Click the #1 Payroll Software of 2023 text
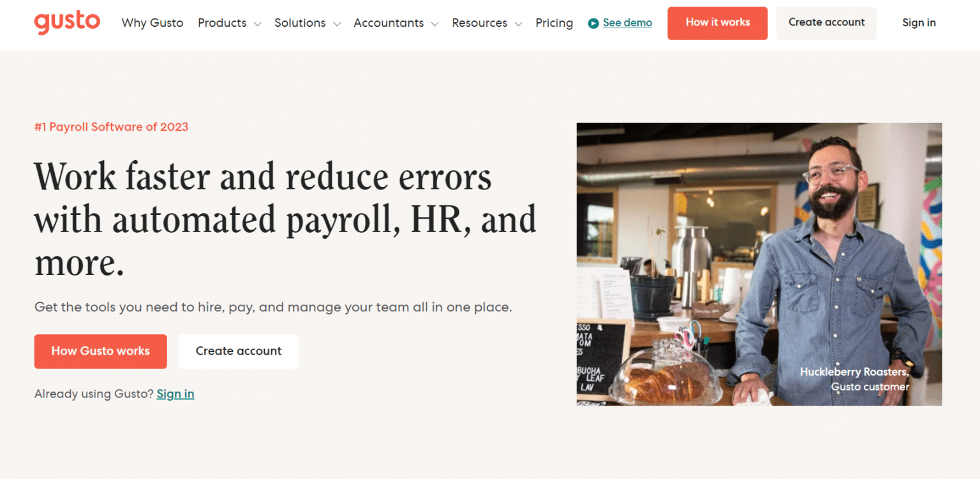The width and height of the screenshot is (980, 479). [112, 127]
